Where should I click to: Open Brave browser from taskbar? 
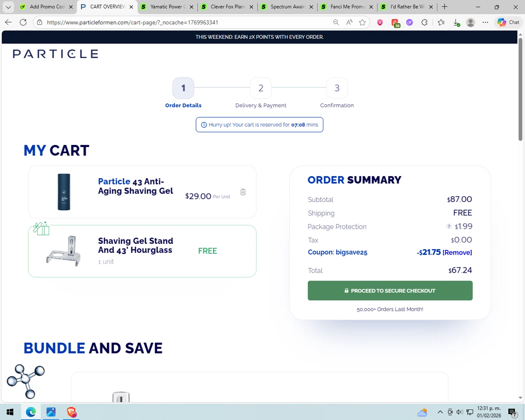(72, 412)
